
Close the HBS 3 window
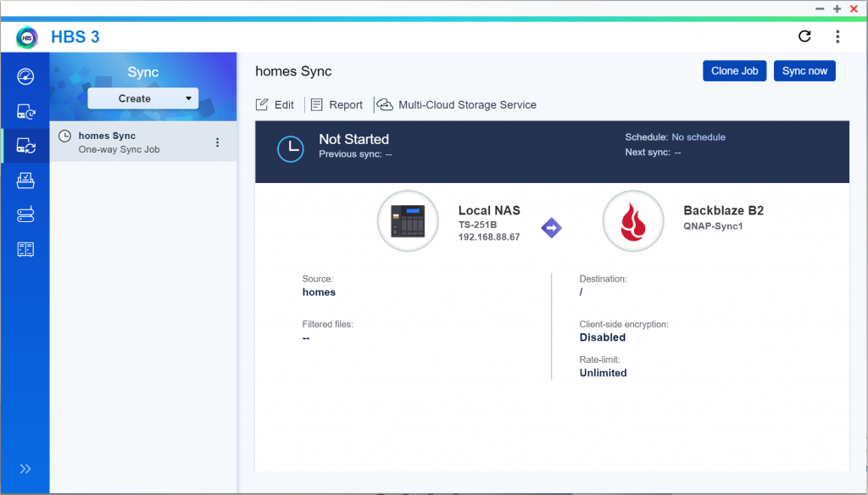click(854, 8)
